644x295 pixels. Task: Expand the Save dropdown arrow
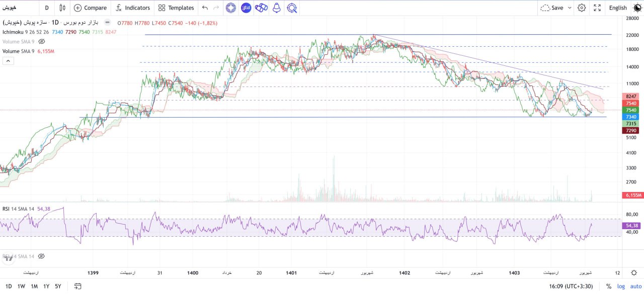pos(570,8)
